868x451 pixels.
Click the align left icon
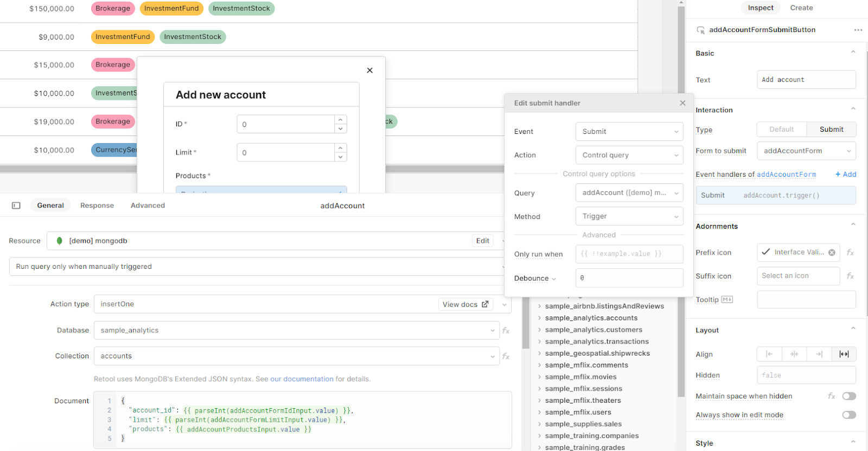tap(769, 354)
